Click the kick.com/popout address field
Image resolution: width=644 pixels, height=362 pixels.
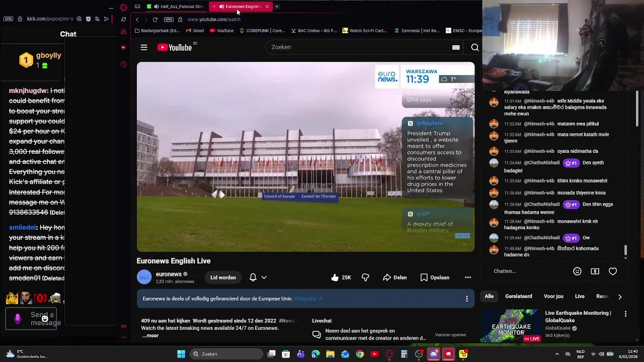(50, 19)
